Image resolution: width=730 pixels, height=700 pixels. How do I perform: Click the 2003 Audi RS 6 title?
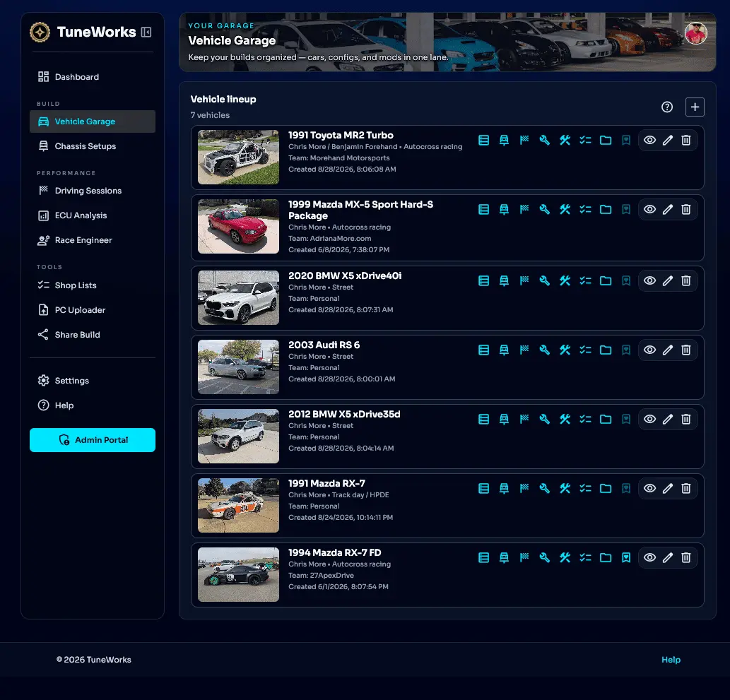coord(324,345)
